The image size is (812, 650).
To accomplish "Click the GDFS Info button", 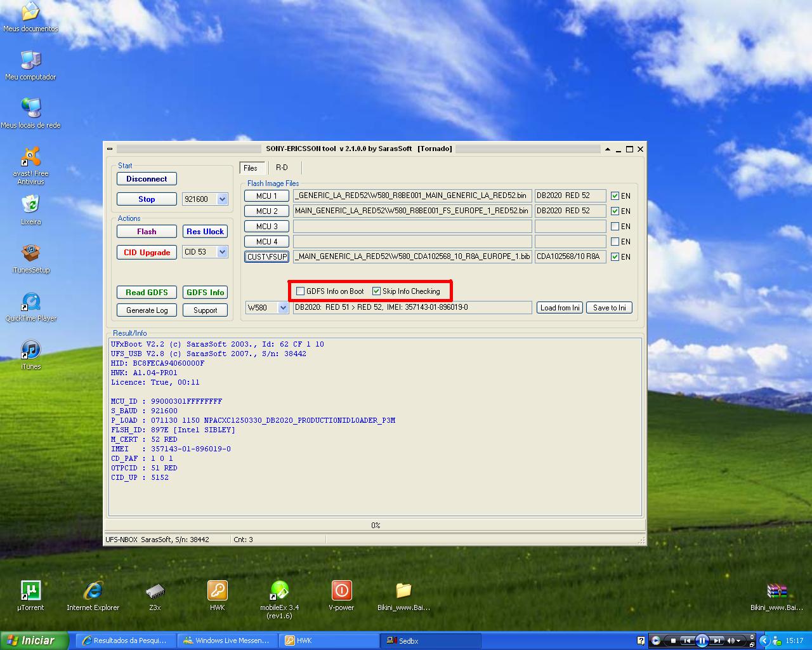I will pyautogui.click(x=205, y=293).
